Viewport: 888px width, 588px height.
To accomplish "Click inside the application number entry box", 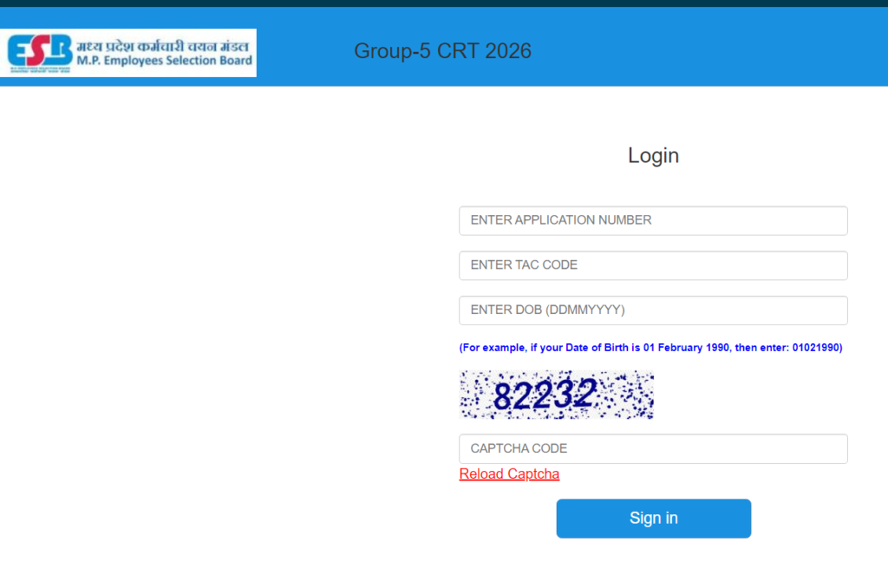I will [x=653, y=220].
